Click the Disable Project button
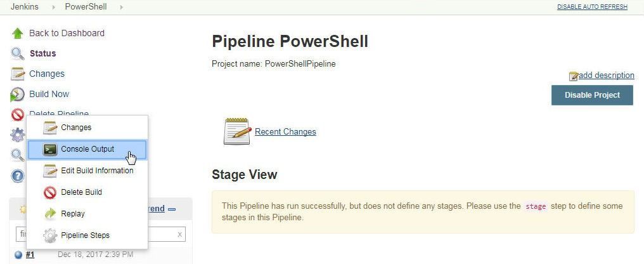644x264 pixels. tap(592, 95)
